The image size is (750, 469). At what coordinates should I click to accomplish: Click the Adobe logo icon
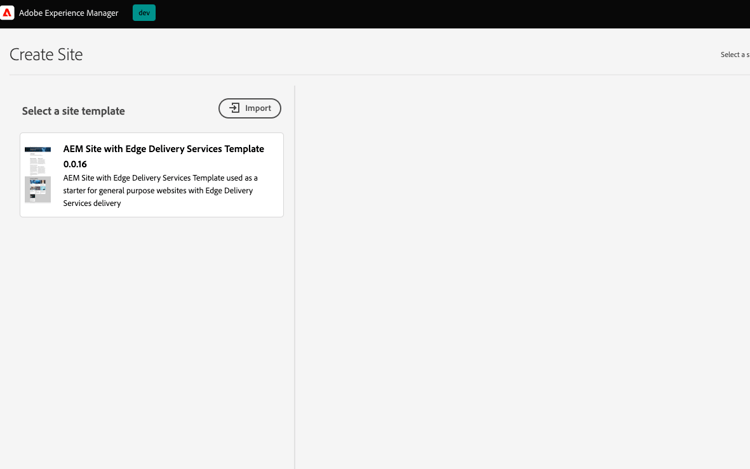(x=7, y=13)
